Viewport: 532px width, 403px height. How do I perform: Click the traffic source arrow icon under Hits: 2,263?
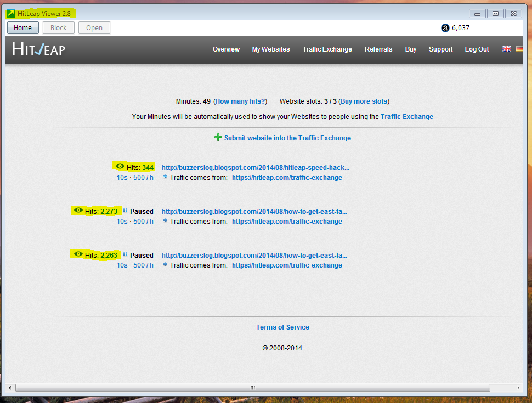(x=165, y=264)
